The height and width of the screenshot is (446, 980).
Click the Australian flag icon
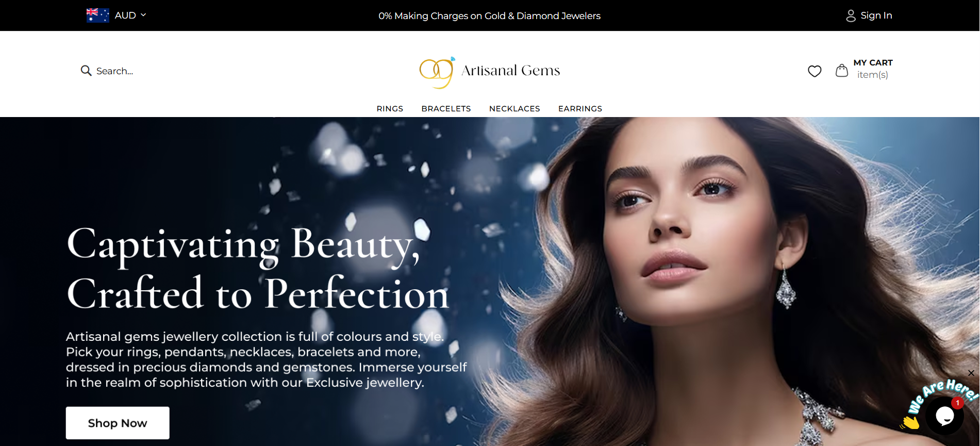click(98, 15)
